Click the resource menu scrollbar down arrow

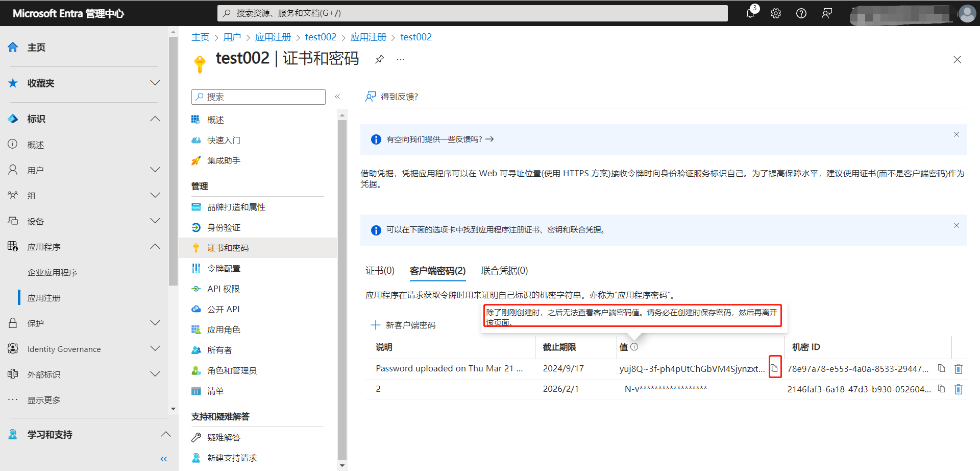click(x=342, y=465)
